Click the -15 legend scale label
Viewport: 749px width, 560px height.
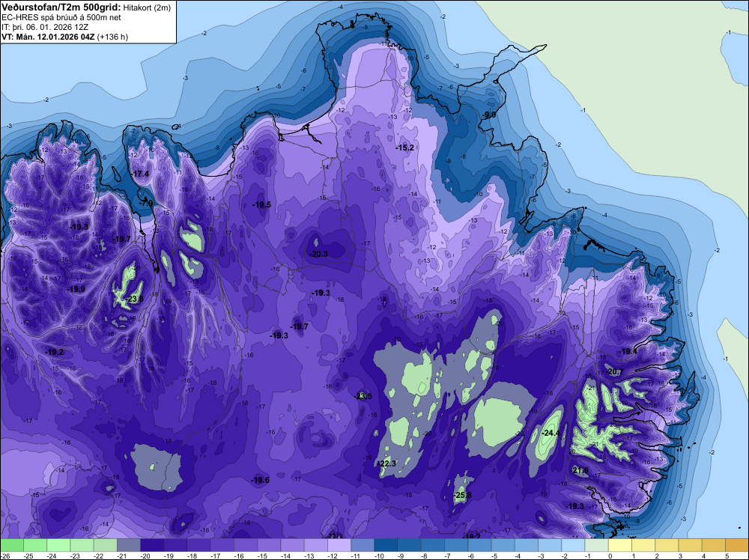[x=263, y=556]
